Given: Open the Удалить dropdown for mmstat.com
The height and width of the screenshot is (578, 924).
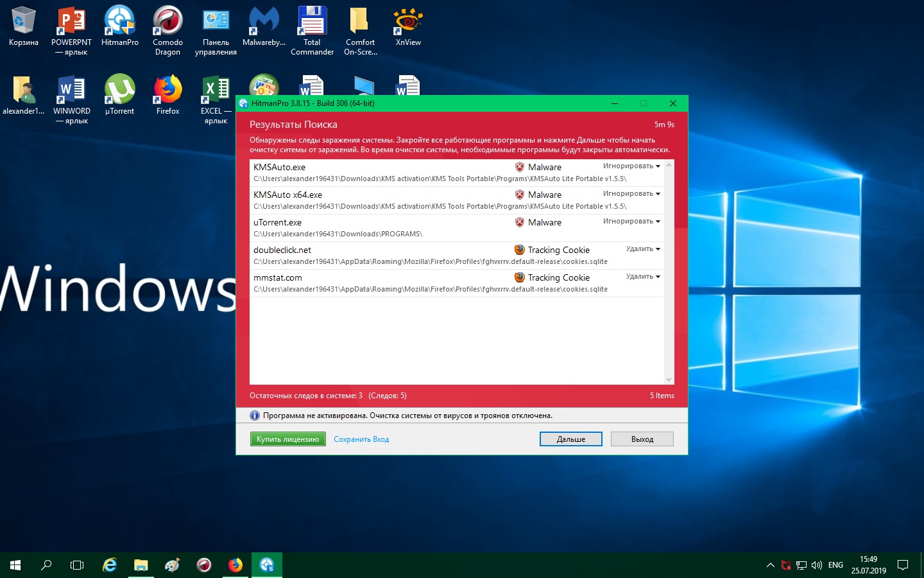Looking at the screenshot, I should (643, 277).
